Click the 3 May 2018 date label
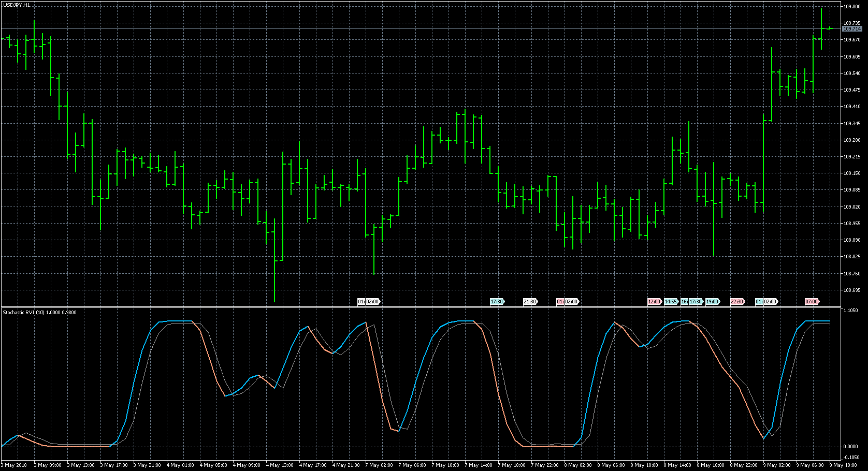The width and height of the screenshot is (868, 471). 14,465
